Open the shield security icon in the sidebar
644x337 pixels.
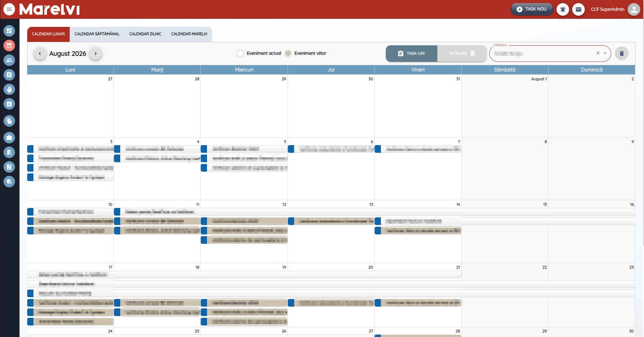(9, 181)
